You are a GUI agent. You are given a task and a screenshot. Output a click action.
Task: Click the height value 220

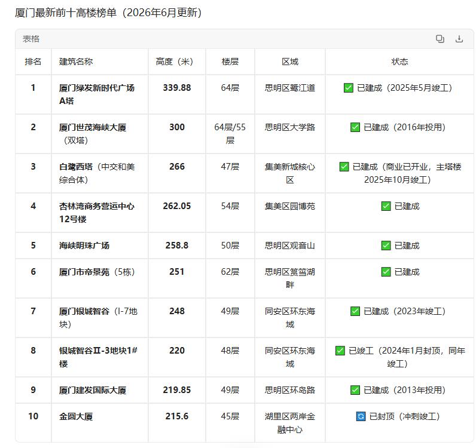(x=176, y=351)
